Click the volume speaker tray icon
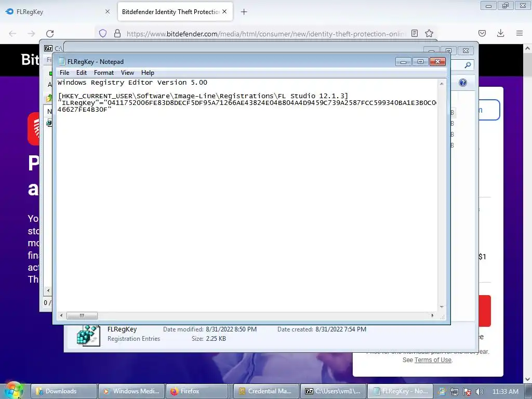The image size is (532, 399). click(x=479, y=392)
